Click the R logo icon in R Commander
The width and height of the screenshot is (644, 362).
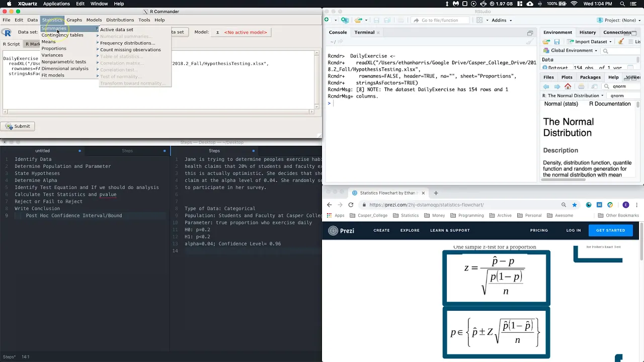coord(7,33)
